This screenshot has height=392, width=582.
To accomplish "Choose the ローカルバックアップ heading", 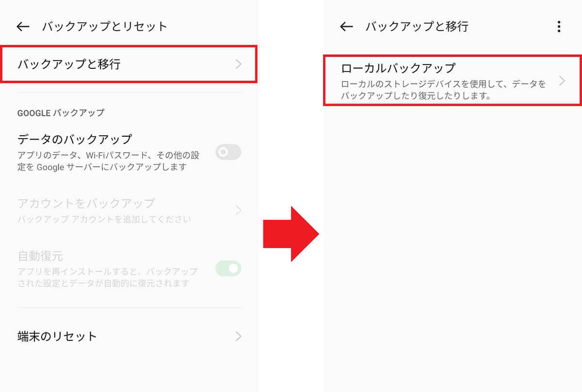I will 398,68.
